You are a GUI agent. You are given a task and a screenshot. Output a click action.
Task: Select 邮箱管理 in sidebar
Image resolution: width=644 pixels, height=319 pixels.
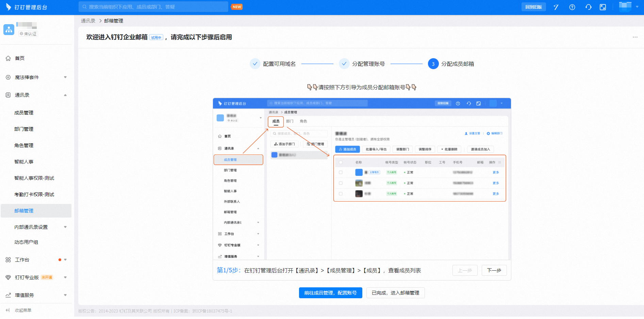click(x=36, y=211)
